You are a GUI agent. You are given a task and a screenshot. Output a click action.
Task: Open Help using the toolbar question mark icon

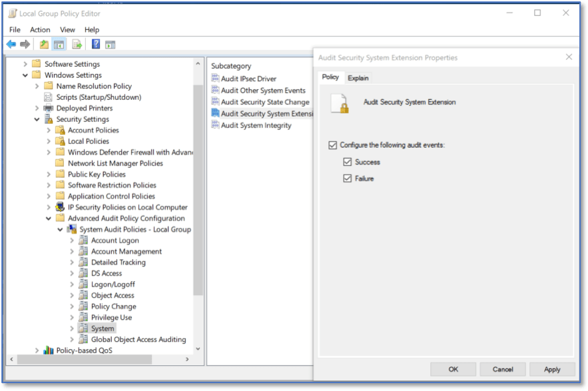[95, 44]
